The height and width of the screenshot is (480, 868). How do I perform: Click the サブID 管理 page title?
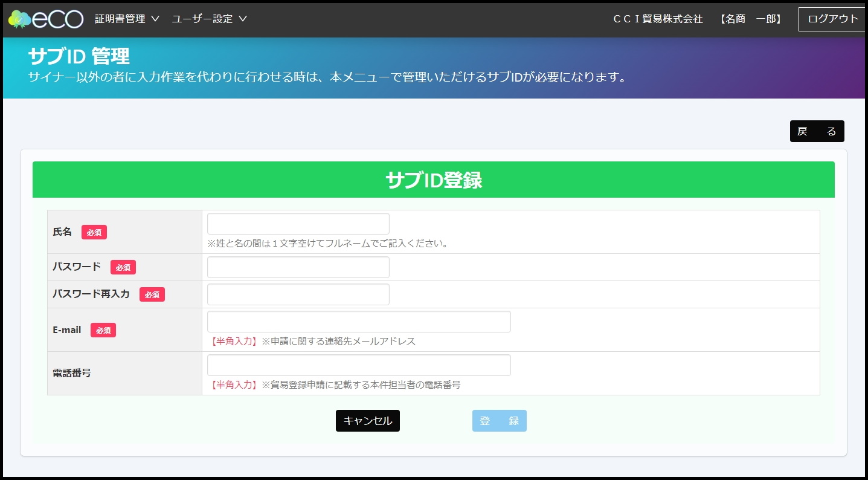[x=79, y=56]
